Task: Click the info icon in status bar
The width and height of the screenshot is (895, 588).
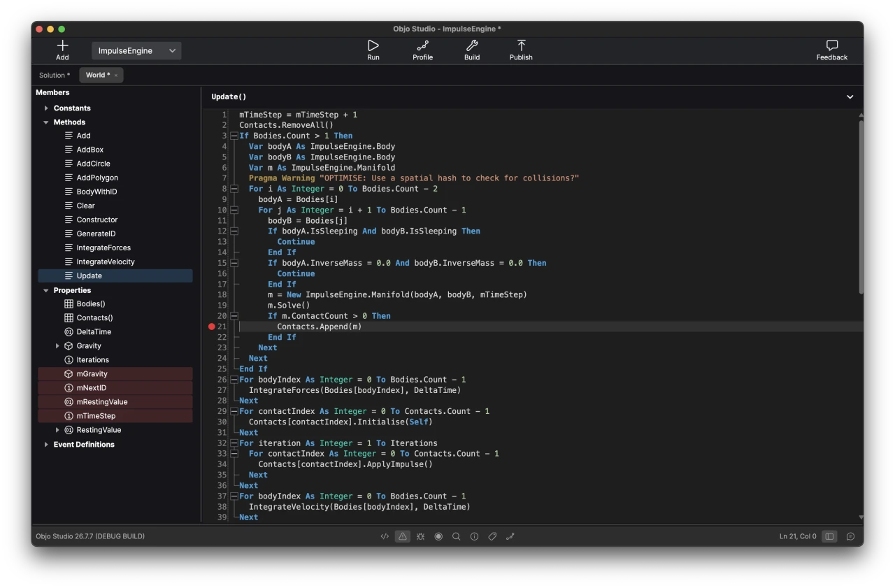Action: click(x=474, y=536)
